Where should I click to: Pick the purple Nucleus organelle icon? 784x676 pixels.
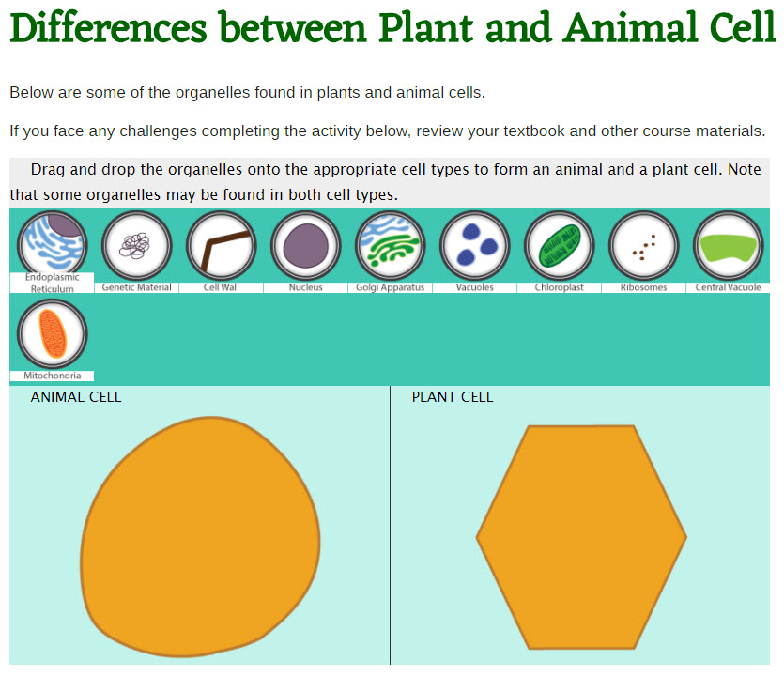click(306, 245)
